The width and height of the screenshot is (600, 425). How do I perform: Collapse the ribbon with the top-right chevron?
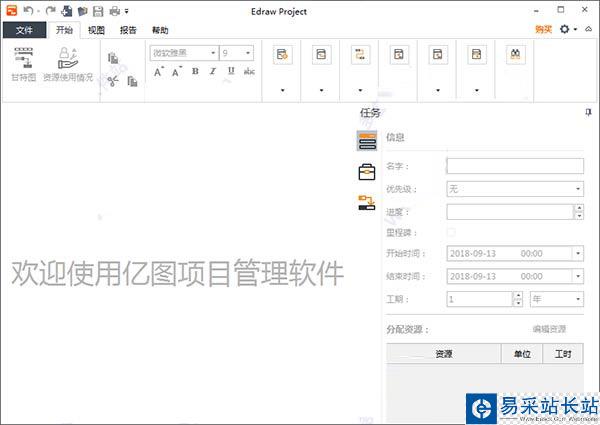click(589, 29)
